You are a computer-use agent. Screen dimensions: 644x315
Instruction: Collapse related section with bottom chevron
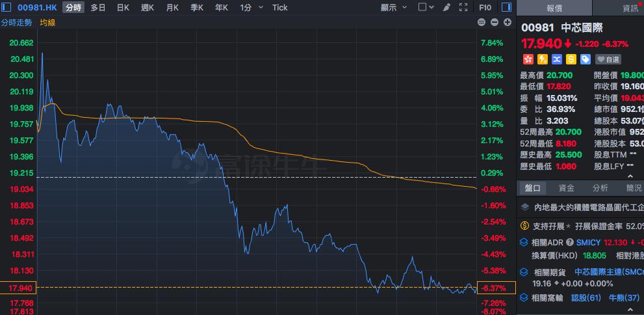630,309
